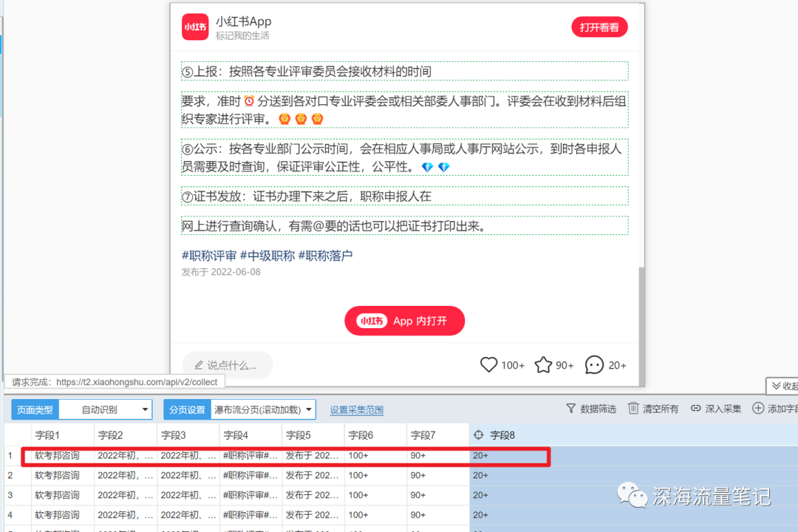Click the 发布于 2022-06-08 date text
Screen dimensions: 798x532
click(221, 272)
